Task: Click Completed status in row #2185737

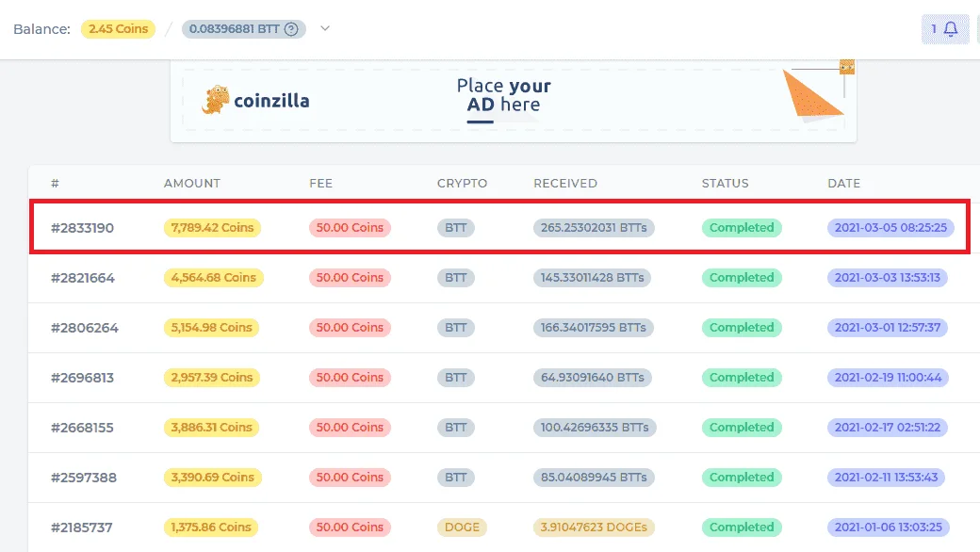Action: pyautogui.click(x=742, y=527)
